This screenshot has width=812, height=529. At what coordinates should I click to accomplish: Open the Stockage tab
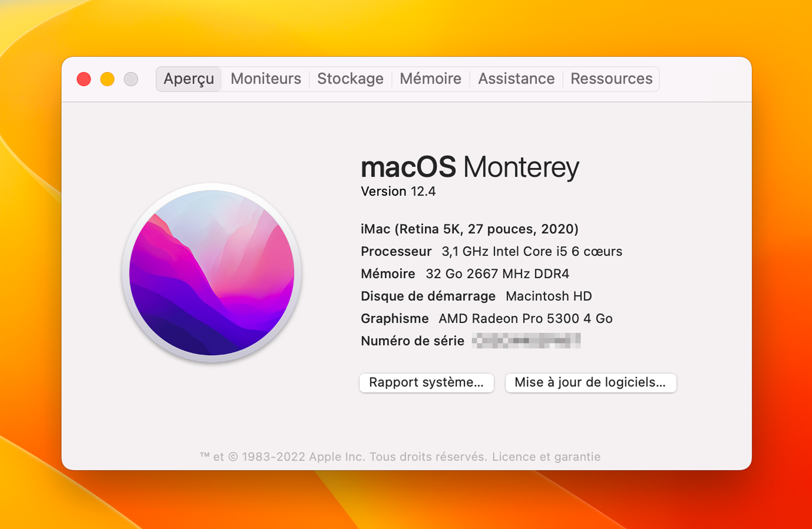pos(350,79)
